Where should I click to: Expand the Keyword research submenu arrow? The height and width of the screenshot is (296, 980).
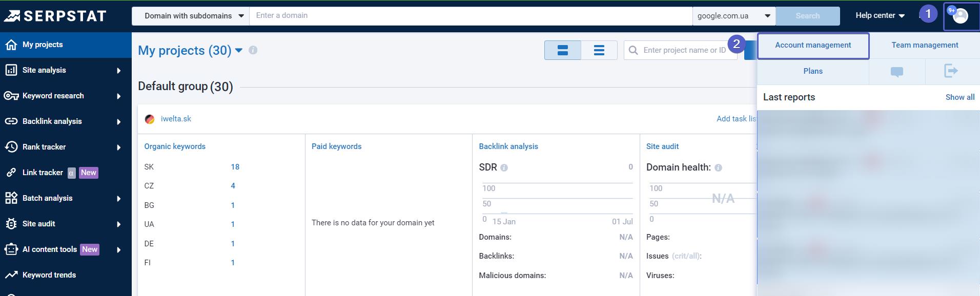pyautogui.click(x=119, y=96)
